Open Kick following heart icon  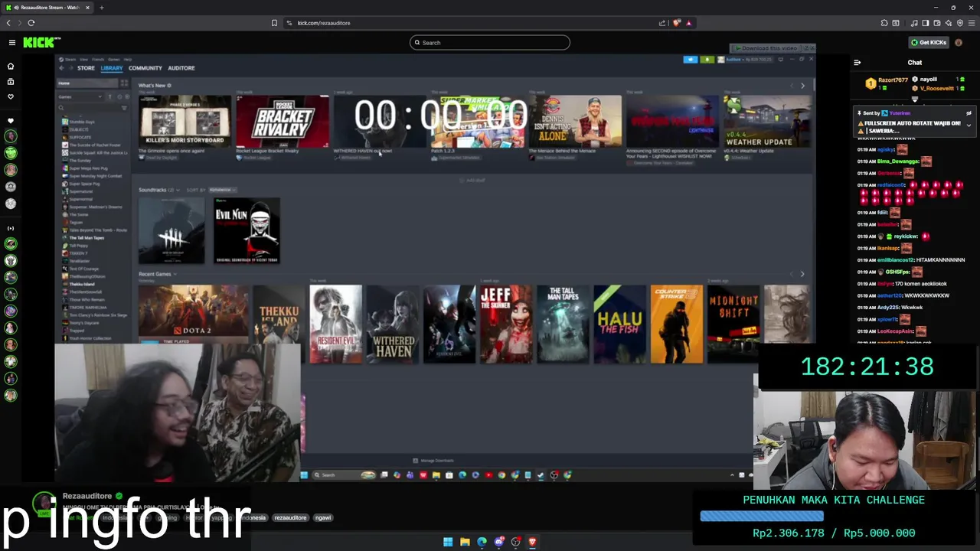pyautogui.click(x=11, y=96)
